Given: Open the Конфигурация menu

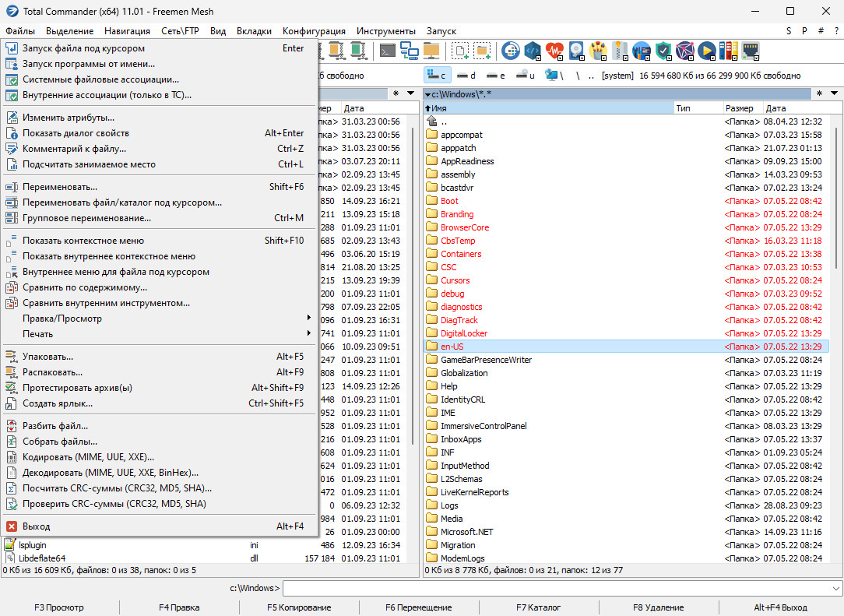Looking at the screenshot, I should coord(314,31).
